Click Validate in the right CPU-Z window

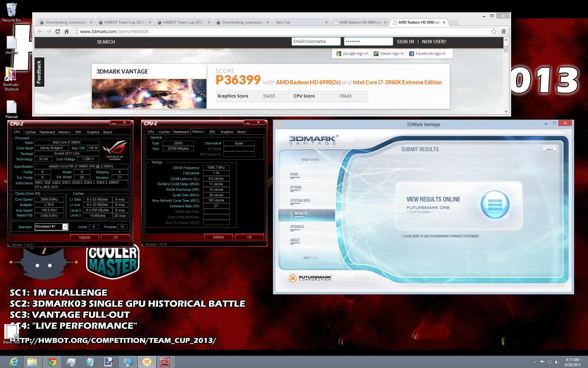(218, 237)
